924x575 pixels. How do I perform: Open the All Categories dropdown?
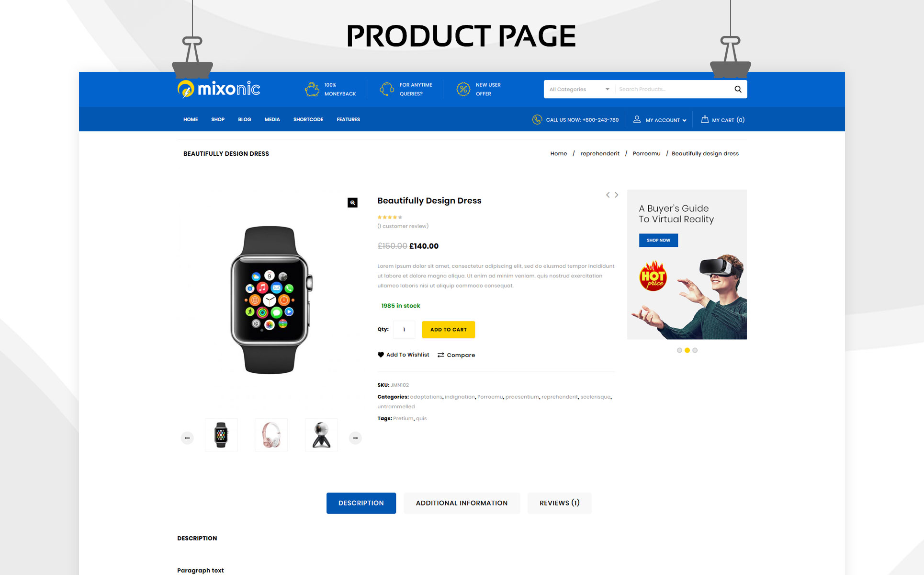pos(579,89)
